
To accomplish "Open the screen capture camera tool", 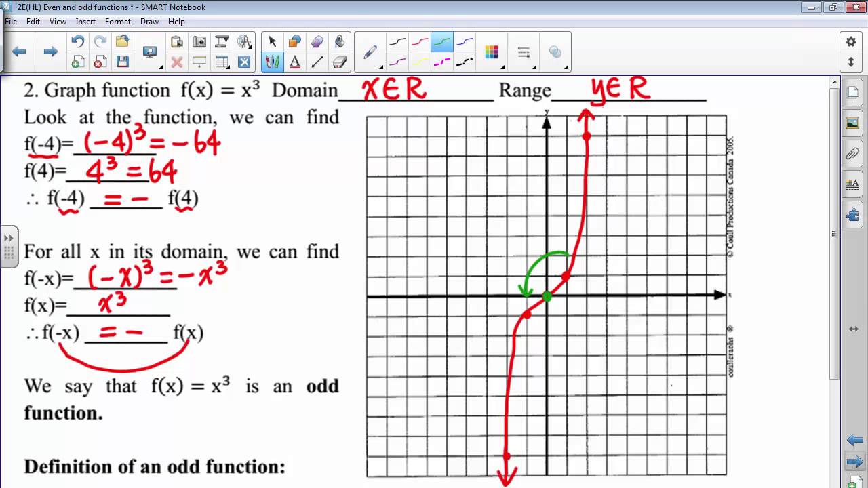I will (199, 42).
